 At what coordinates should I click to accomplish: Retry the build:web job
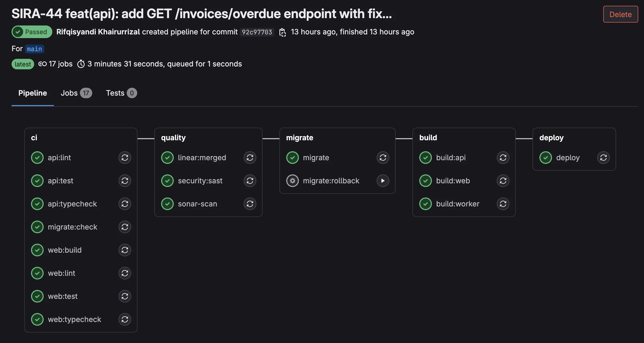point(503,181)
